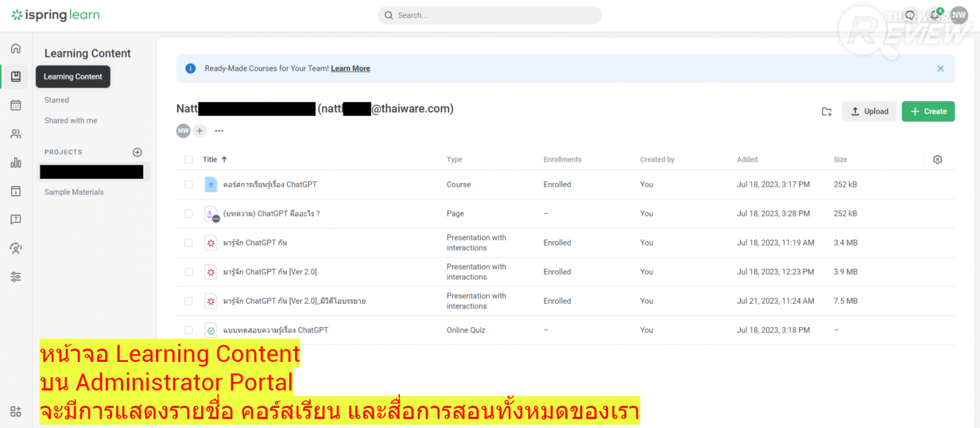The width and height of the screenshot is (980, 428).
Task: Select checkbox for มารู้จัก ChatGPT กัน [Ver 2.0] 3.9 MB
Action: tap(189, 272)
